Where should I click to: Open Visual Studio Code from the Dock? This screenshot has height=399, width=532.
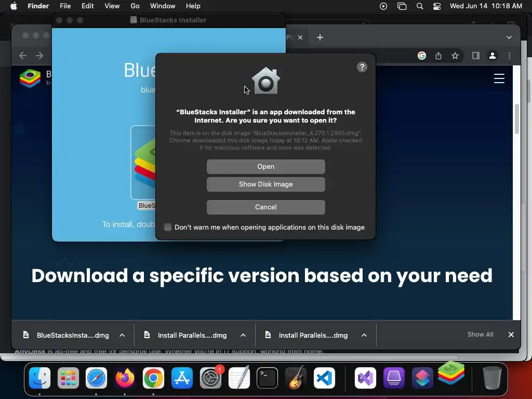(x=324, y=378)
